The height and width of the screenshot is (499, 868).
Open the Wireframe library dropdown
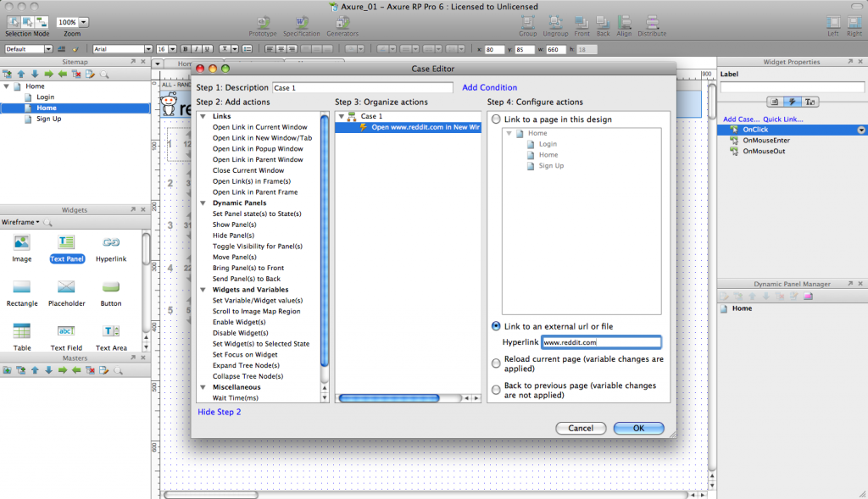[x=20, y=223]
